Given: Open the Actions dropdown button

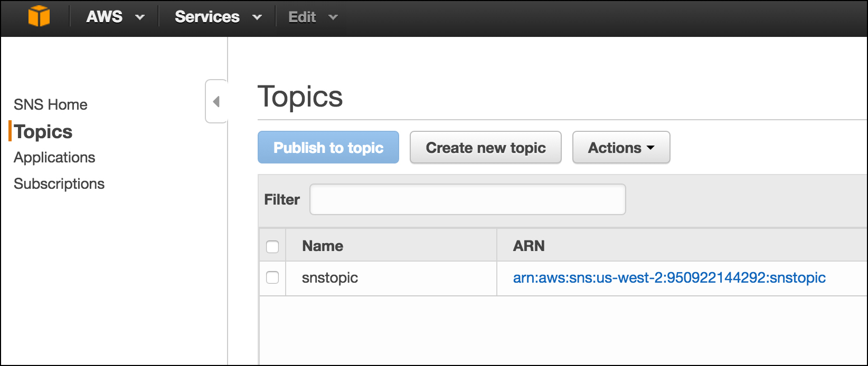Looking at the screenshot, I should click(x=621, y=148).
